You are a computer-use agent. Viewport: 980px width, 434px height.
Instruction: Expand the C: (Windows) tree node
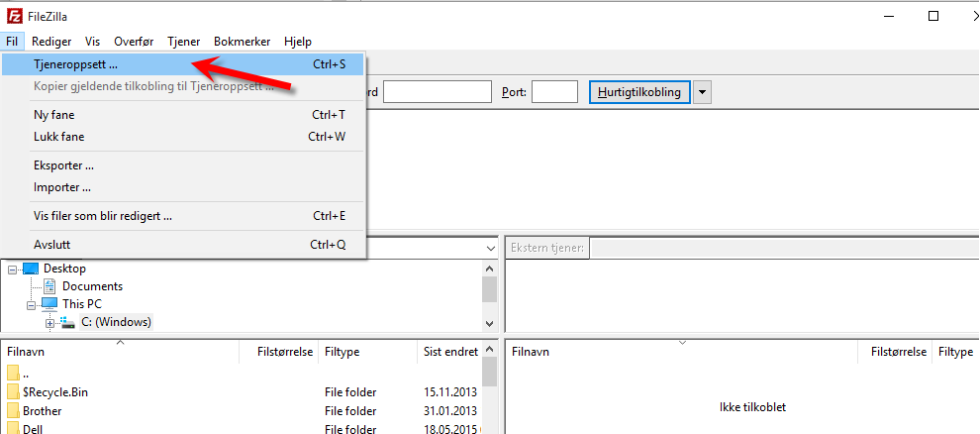(50, 323)
